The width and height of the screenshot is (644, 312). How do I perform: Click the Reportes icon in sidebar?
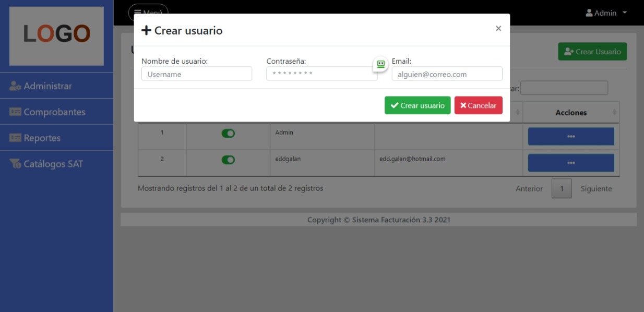pos(15,138)
